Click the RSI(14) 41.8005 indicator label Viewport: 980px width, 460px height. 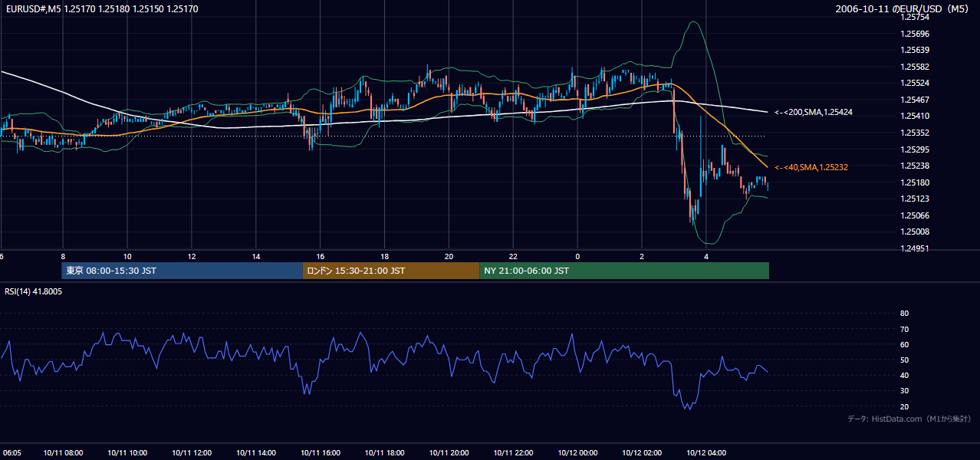(x=34, y=291)
